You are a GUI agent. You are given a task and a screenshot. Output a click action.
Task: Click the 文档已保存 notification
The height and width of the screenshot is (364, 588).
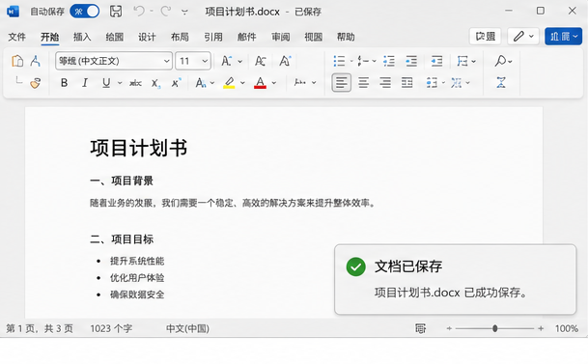coord(456,279)
